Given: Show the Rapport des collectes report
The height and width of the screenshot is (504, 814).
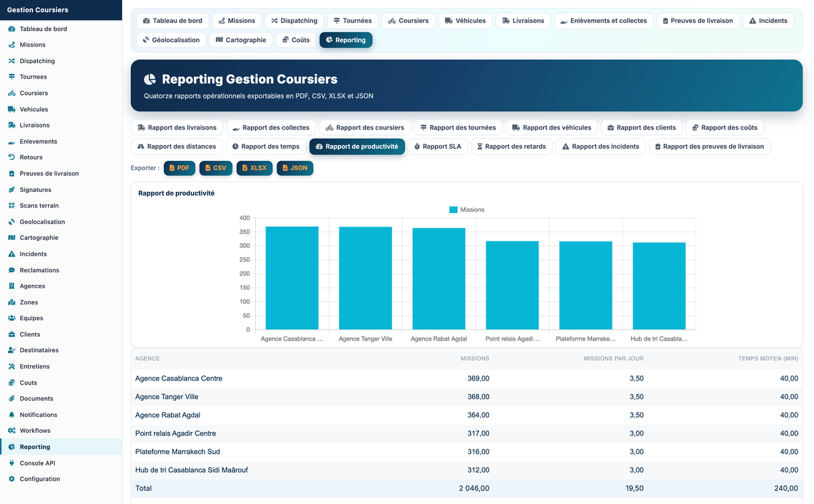Looking at the screenshot, I should click(271, 128).
